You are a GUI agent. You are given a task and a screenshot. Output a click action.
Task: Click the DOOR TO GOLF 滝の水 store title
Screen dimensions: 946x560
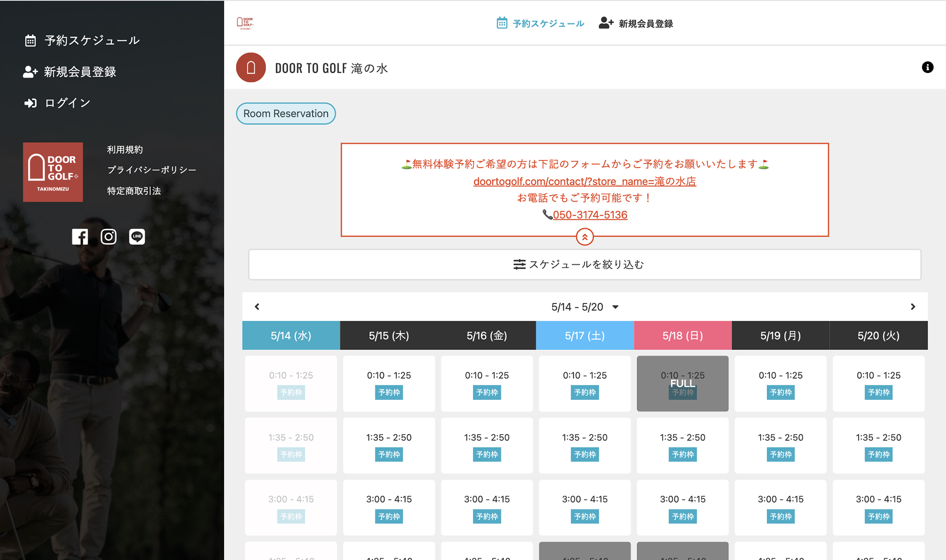[x=332, y=68]
